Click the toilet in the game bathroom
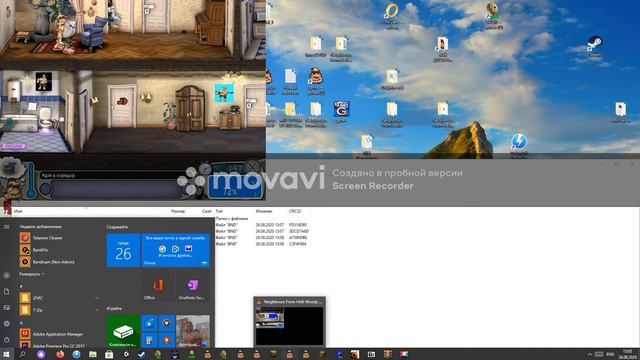 pos(45,118)
